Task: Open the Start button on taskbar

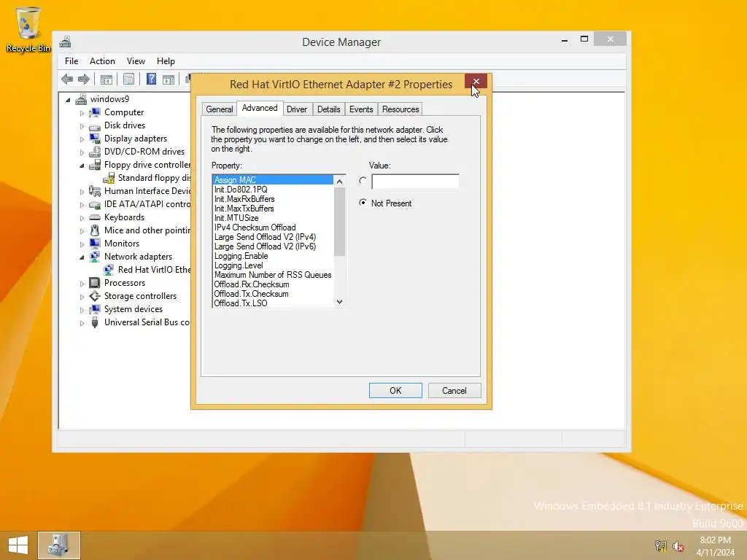Action: click(x=18, y=545)
